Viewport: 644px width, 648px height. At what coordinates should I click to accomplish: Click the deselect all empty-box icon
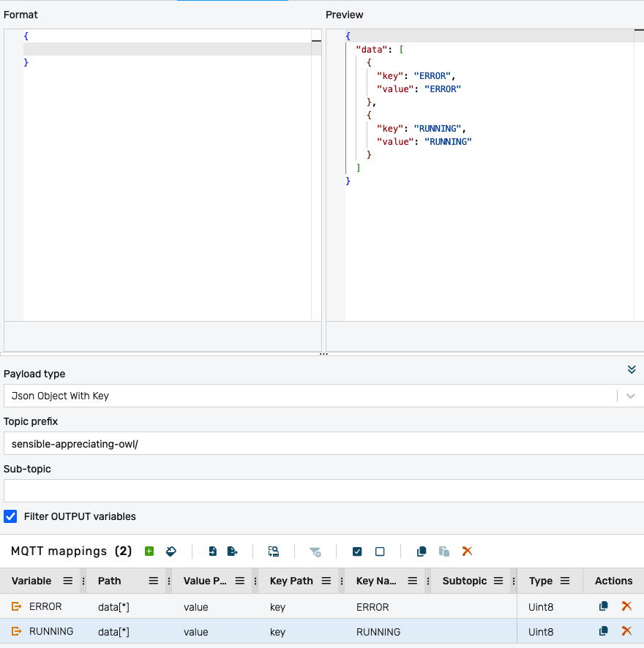click(380, 551)
